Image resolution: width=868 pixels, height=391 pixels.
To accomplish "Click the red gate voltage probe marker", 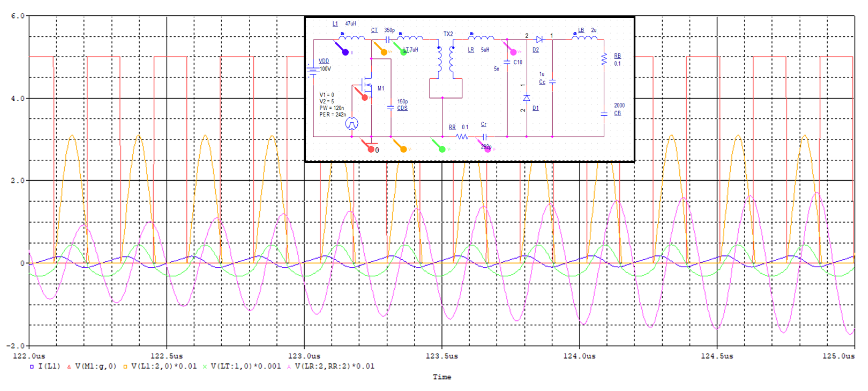I will 364,97.
